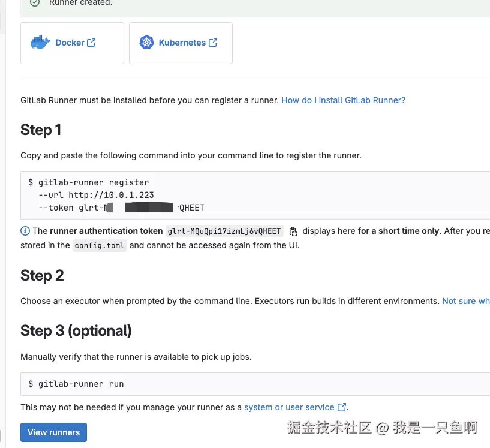This screenshot has height=448, width=490.
Task: Click the --token glrt line in code block
Action: point(121,208)
